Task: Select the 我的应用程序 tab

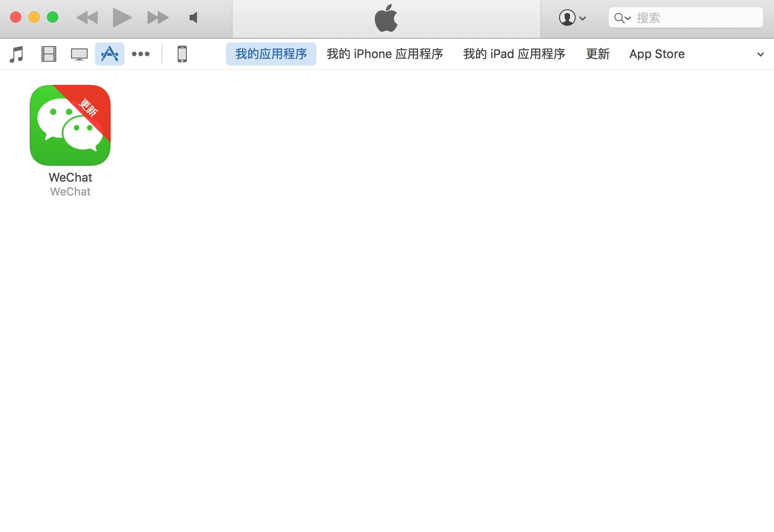Action: pyautogui.click(x=271, y=54)
